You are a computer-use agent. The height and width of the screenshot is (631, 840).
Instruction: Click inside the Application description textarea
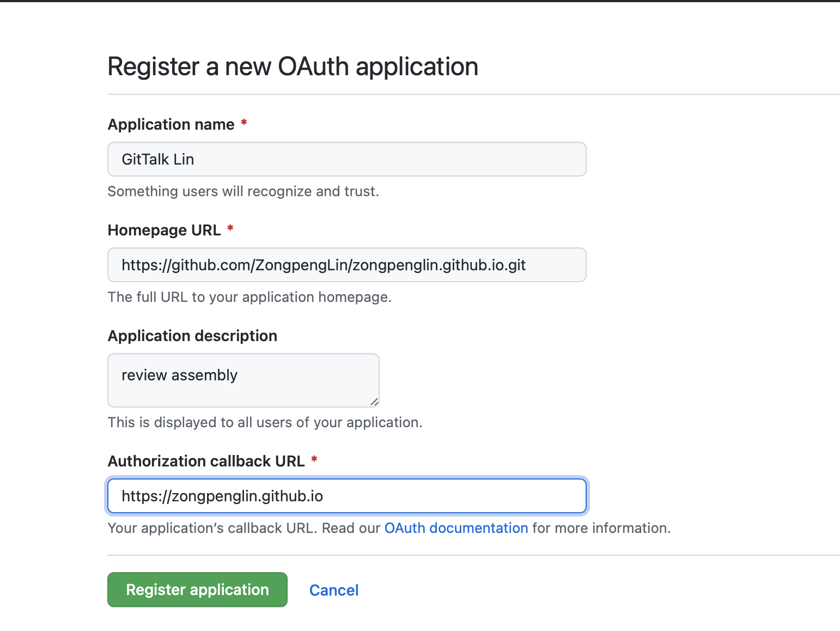243,380
